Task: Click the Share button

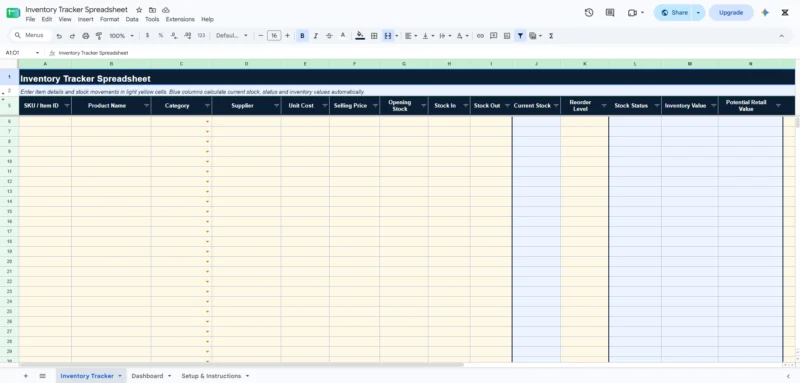Action: click(673, 13)
